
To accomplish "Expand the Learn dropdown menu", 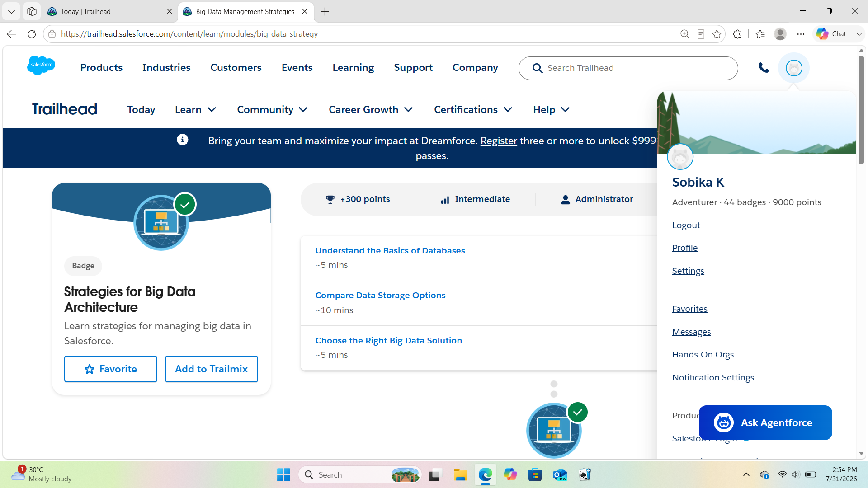I will click(195, 109).
